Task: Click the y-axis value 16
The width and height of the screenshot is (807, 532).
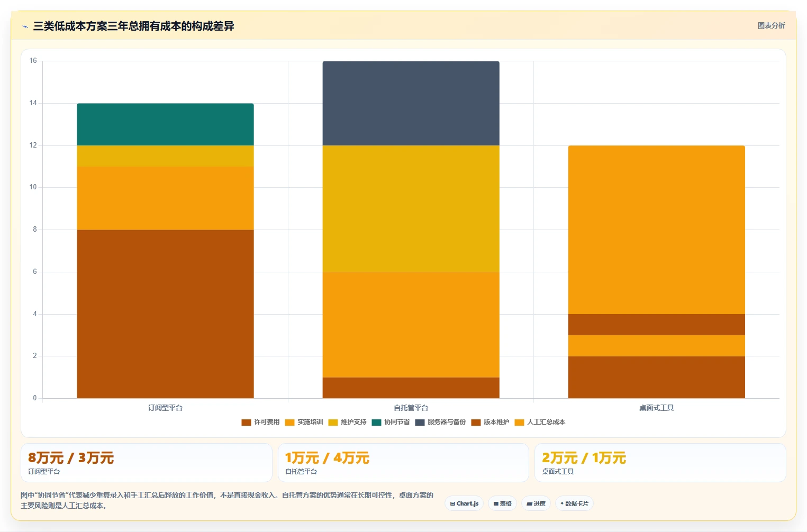Action: point(33,61)
